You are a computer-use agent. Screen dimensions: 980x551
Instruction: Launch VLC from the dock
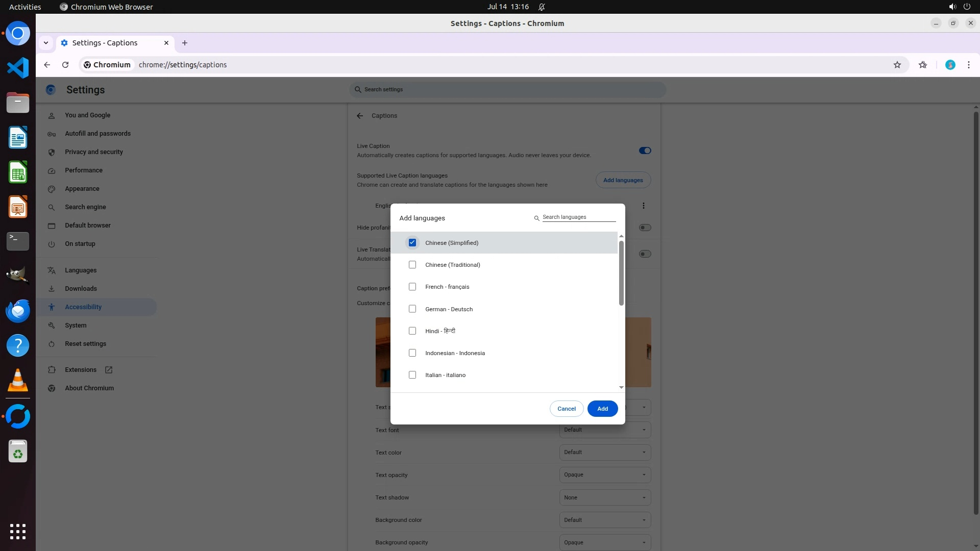click(x=18, y=381)
